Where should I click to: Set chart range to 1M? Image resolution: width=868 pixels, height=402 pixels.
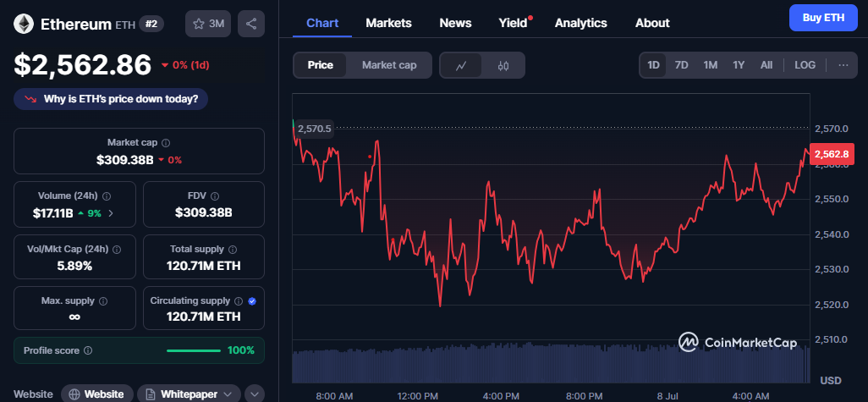coord(711,65)
